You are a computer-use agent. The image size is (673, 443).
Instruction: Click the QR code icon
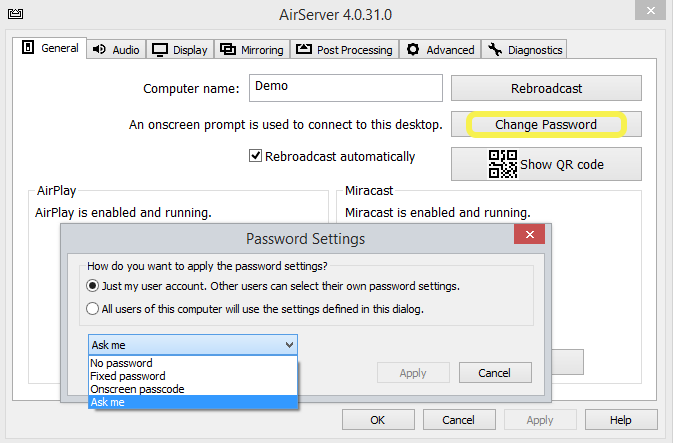pyautogui.click(x=502, y=164)
